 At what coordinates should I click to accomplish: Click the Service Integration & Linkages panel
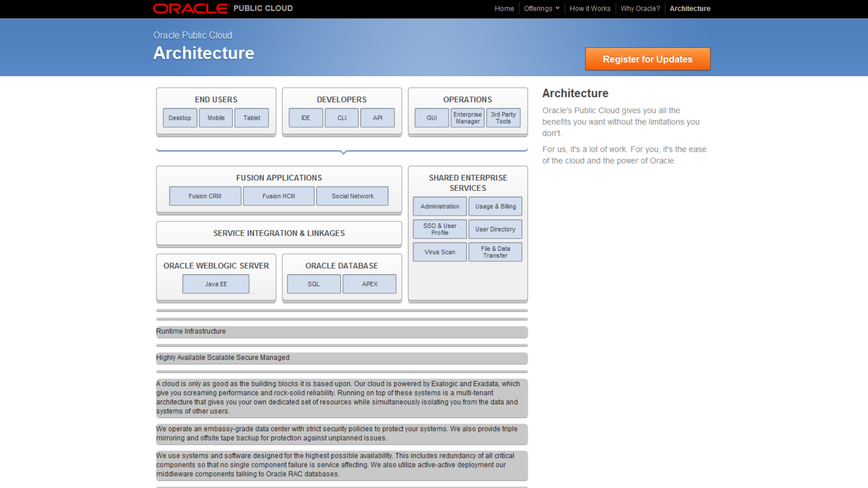(x=279, y=233)
